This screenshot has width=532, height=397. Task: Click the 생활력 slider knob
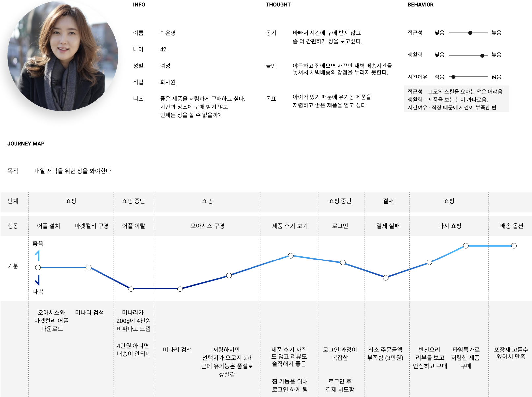pos(482,56)
